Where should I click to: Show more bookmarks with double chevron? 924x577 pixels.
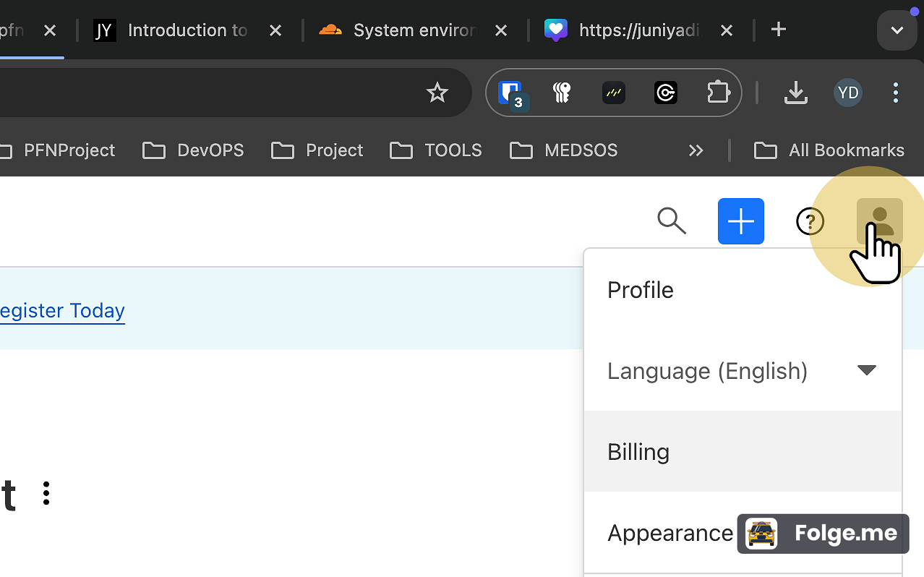tap(696, 150)
